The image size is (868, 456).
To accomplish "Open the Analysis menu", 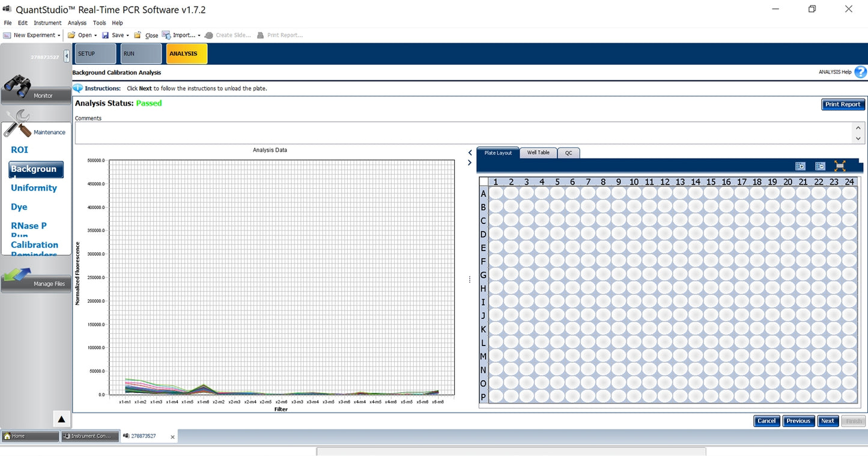I will (77, 23).
